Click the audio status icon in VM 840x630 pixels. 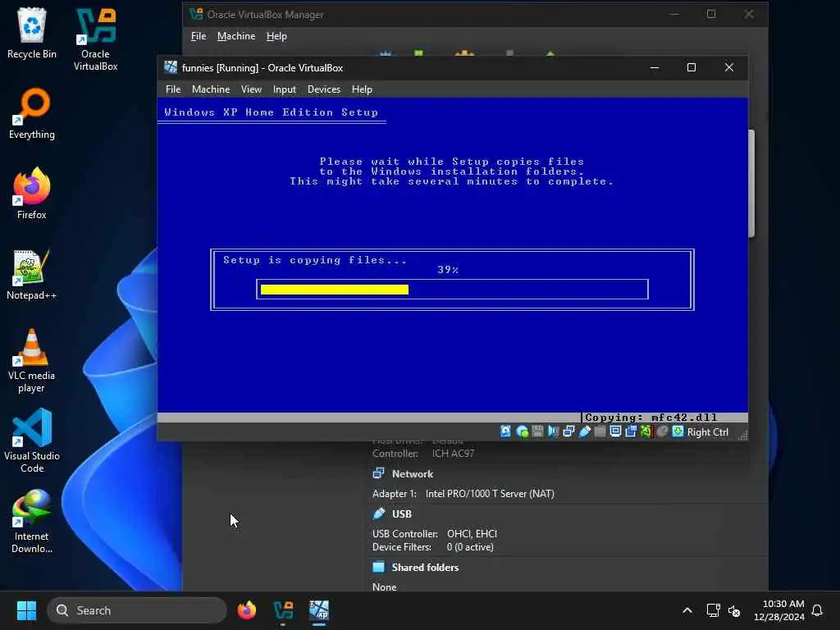[x=553, y=431]
